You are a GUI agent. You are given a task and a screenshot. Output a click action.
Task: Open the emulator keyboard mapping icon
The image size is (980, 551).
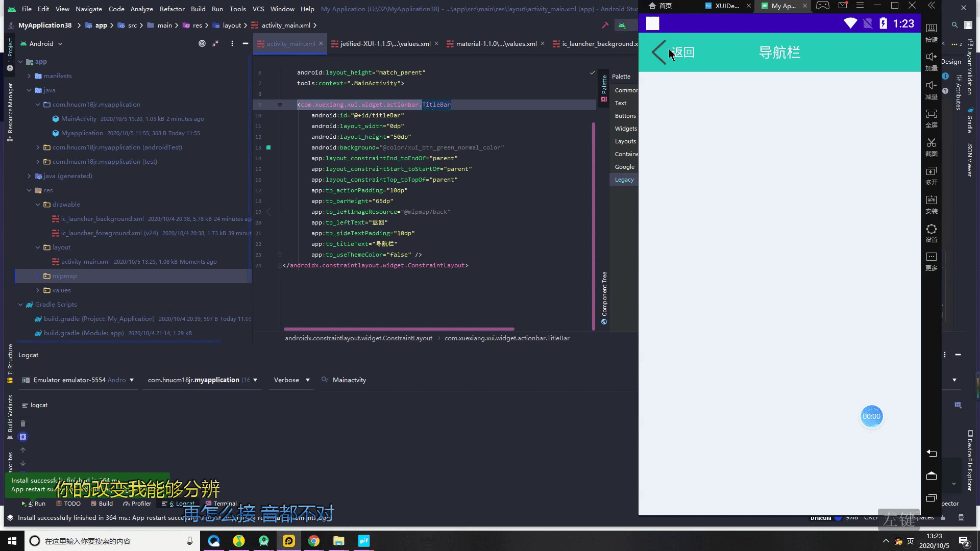(x=932, y=29)
